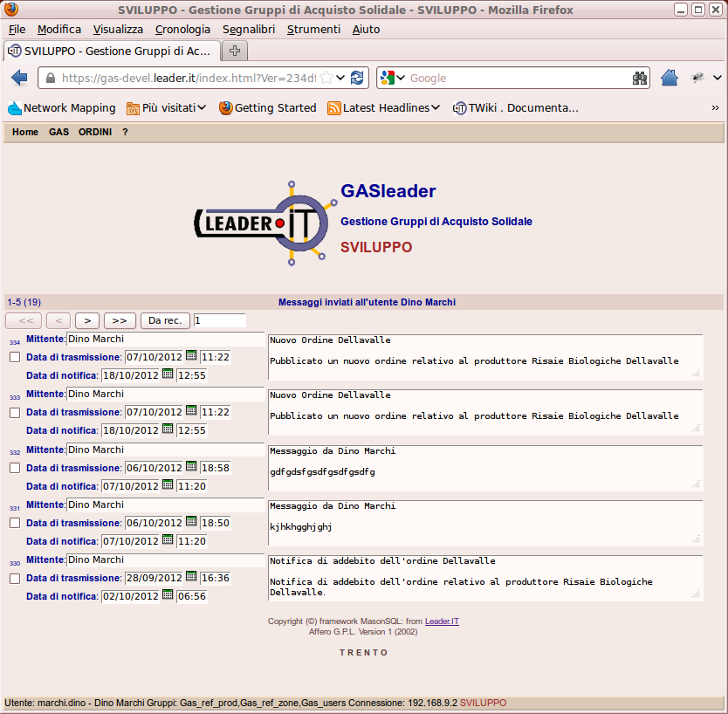The image size is (728, 714).
Task: Show more bookmarks with the chevron
Action: pos(715,108)
